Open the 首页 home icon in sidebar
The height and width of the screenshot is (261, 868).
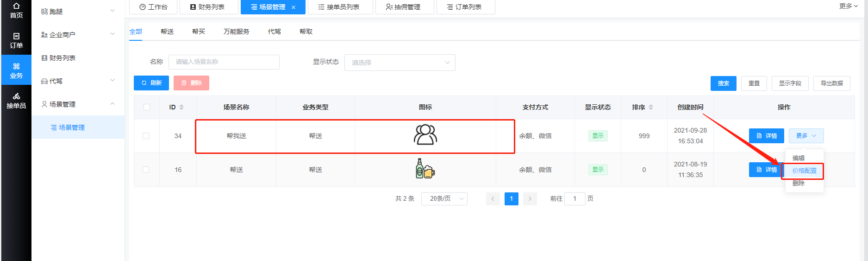tap(16, 6)
